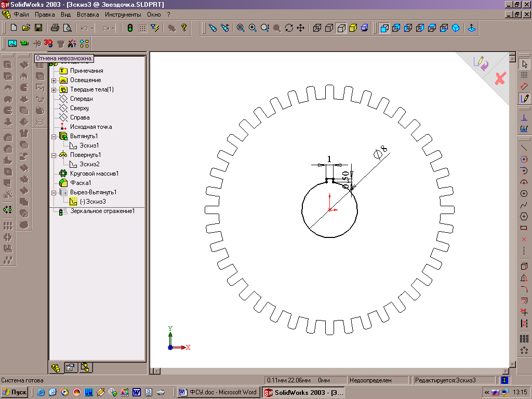Select the Point (red x) sketch tool
The height and width of the screenshot is (399, 532).
(x=524, y=239)
